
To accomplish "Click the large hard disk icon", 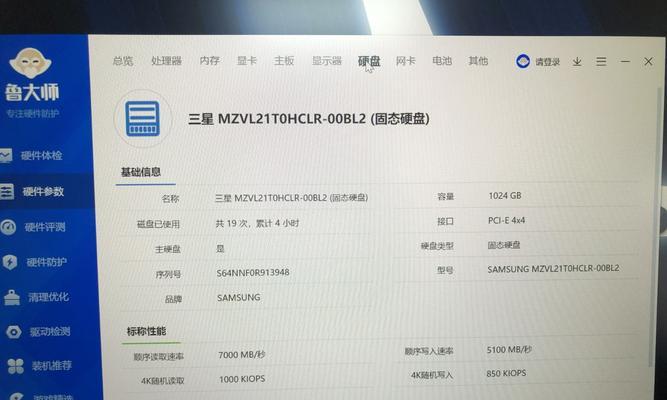I will tap(143, 119).
